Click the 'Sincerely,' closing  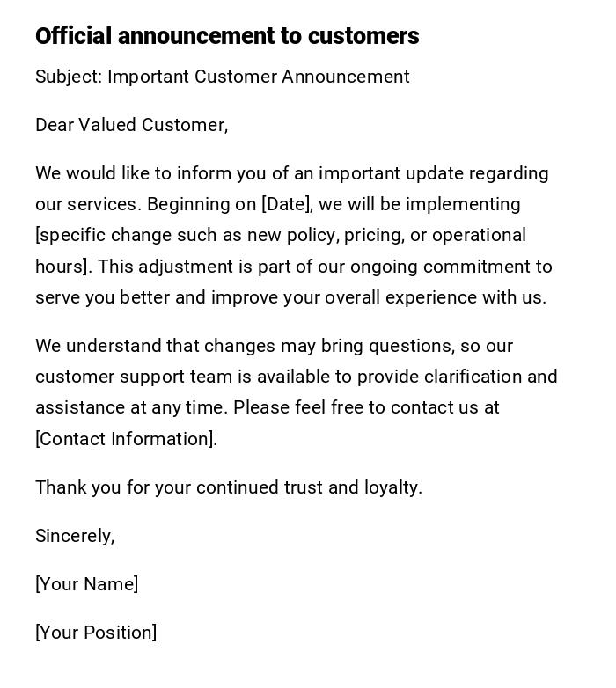pos(75,536)
